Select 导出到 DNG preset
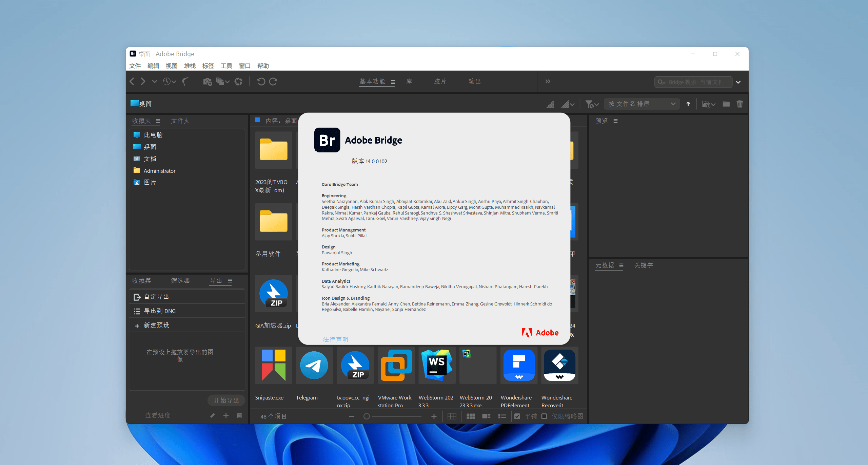868x465 pixels. pos(187,311)
